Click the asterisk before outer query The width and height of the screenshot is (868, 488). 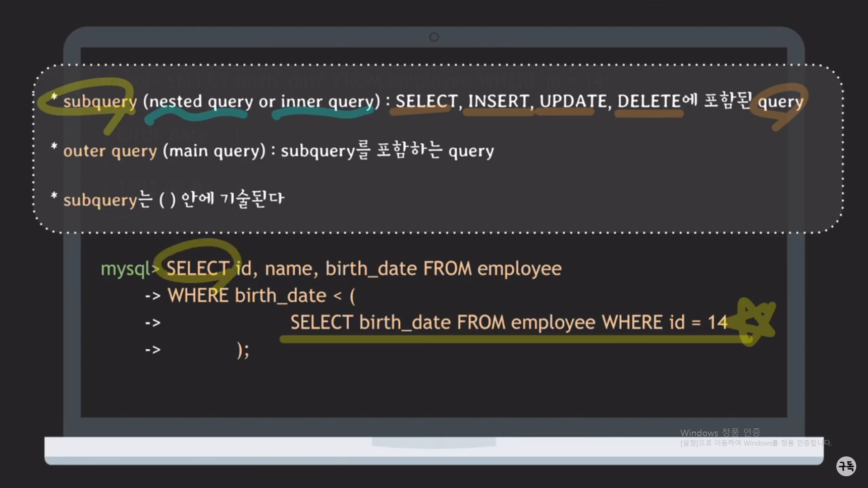coord(54,147)
